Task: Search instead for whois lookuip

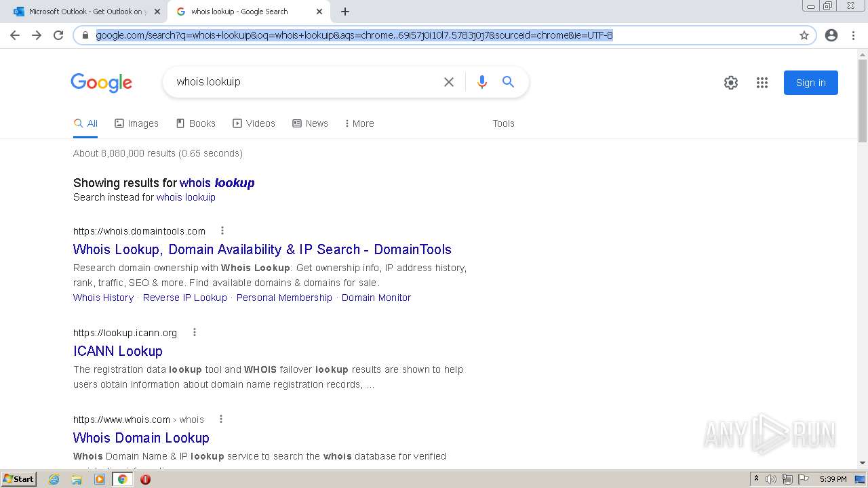Action: [x=186, y=197]
